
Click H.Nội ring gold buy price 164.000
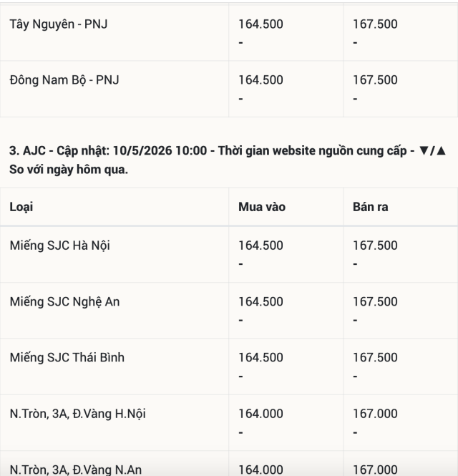click(260, 414)
